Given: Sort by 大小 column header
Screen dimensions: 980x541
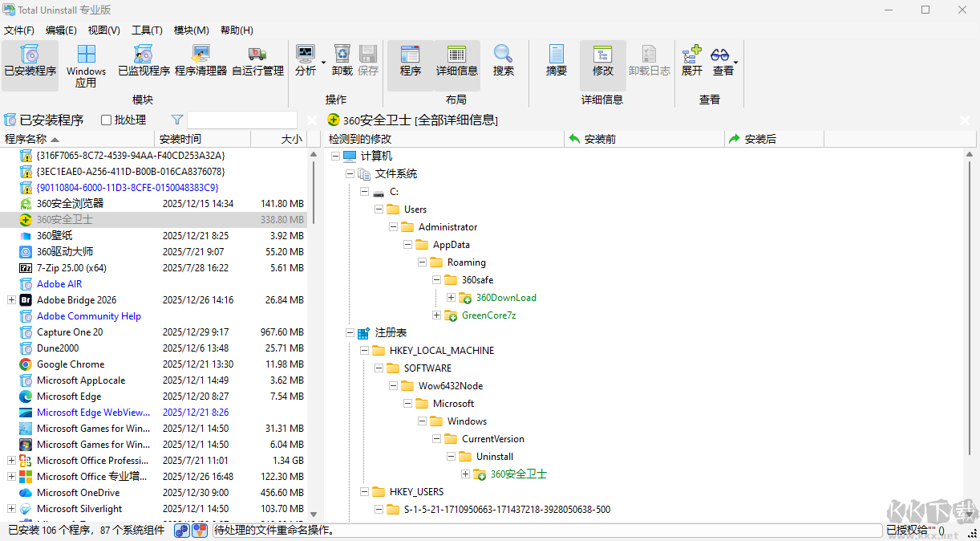Looking at the screenshot, I should [x=279, y=139].
